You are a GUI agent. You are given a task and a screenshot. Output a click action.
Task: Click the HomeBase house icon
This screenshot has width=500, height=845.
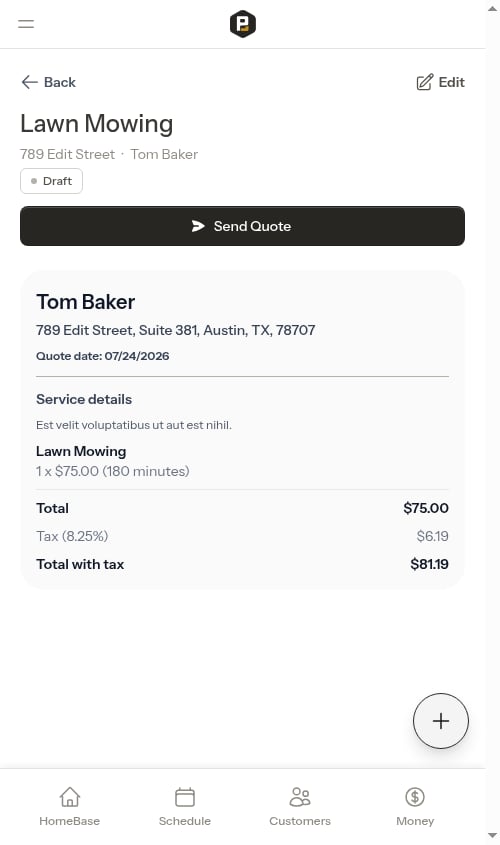click(70, 796)
